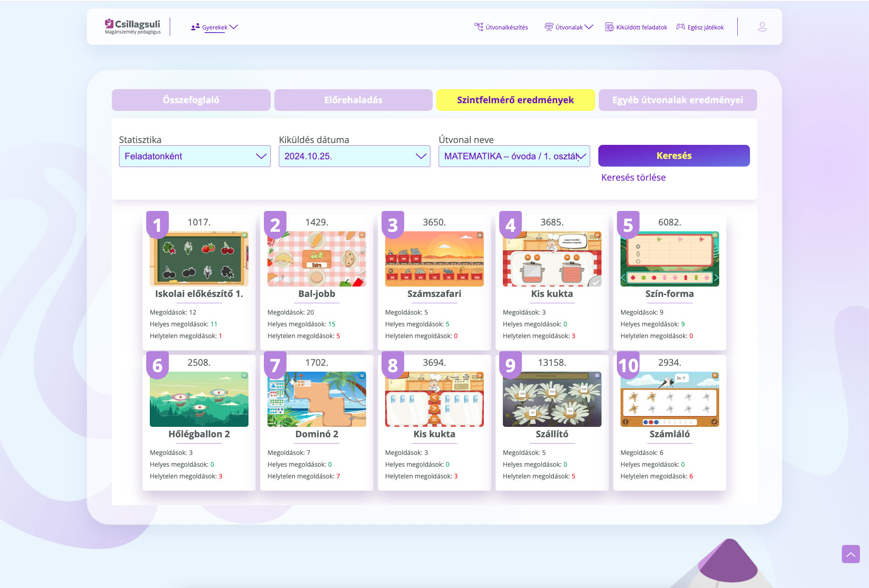Click scroll-to-top arrow button
The image size is (869, 588).
[x=850, y=554]
